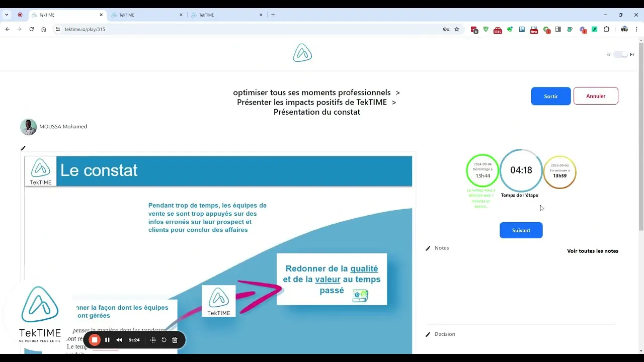The image size is (644, 362).
Task: Click the red 'New' extension icon
Action: pyautogui.click(x=534, y=30)
